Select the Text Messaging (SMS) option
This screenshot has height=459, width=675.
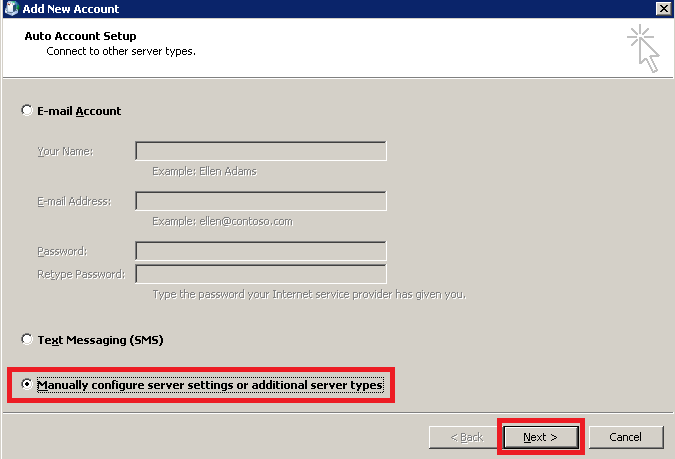click(x=27, y=339)
